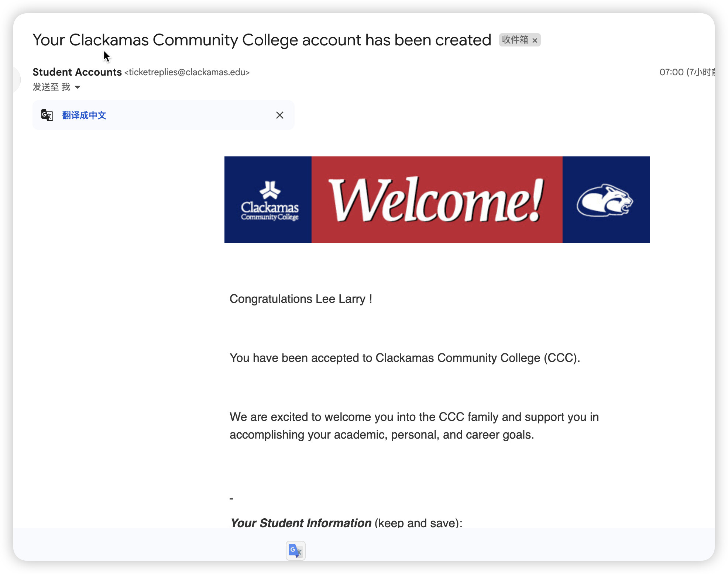Click the sender name Student Accounts
The height and width of the screenshot is (574, 728).
tap(77, 72)
